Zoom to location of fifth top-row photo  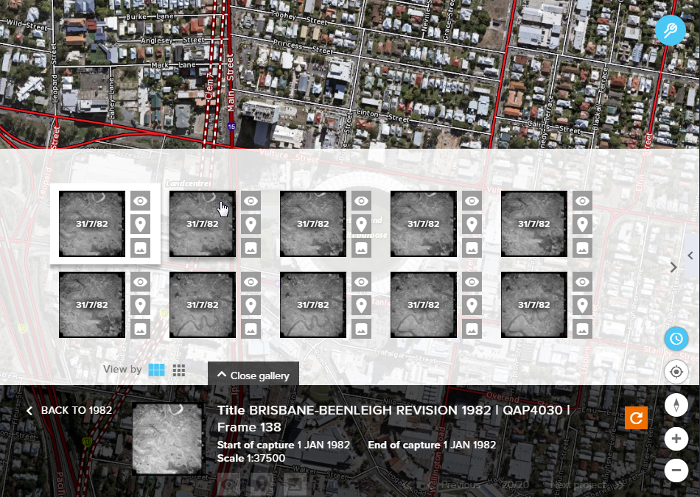click(x=582, y=224)
